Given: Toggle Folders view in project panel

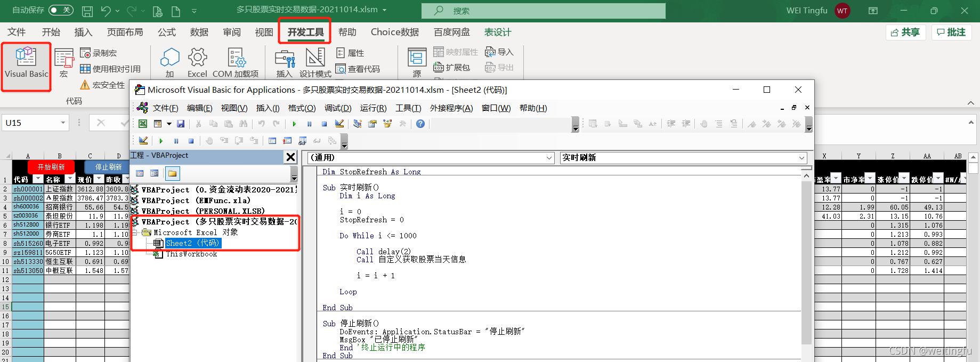Looking at the screenshot, I should click(172, 173).
